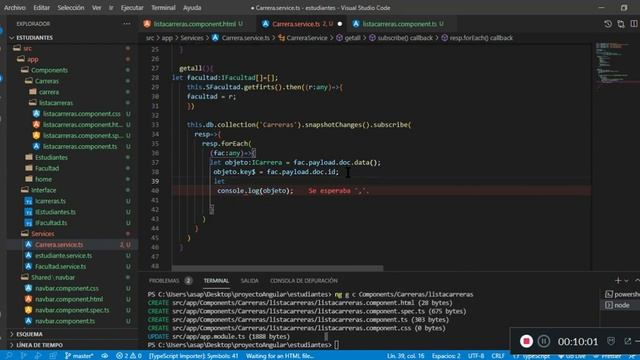Expand the ESQUEMA outline section
The width and height of the screenshot is (640, 360).
29,334
